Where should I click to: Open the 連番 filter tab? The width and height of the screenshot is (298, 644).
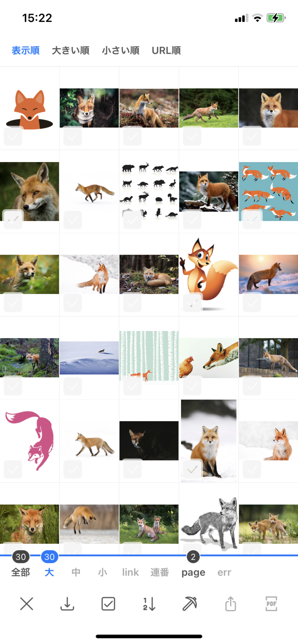(160, 572)
